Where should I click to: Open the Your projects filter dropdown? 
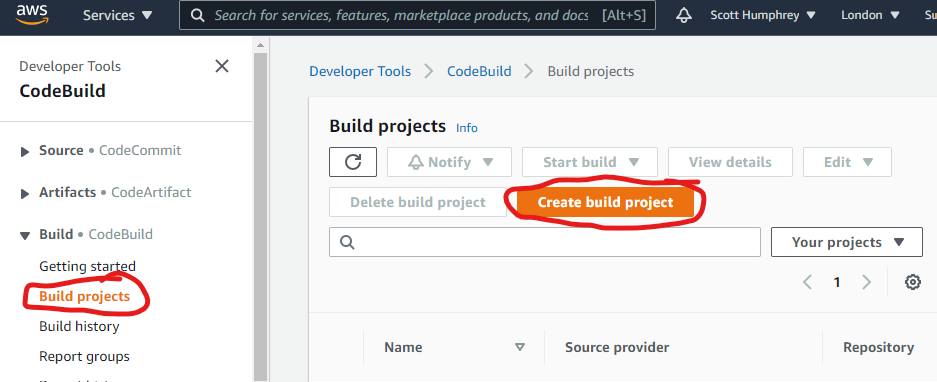coord(847,242)
